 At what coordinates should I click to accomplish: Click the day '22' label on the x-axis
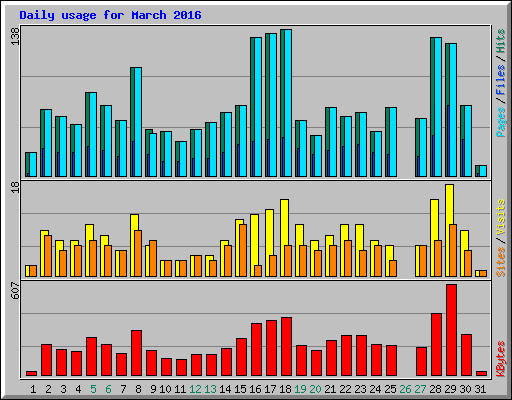point(345,389)
